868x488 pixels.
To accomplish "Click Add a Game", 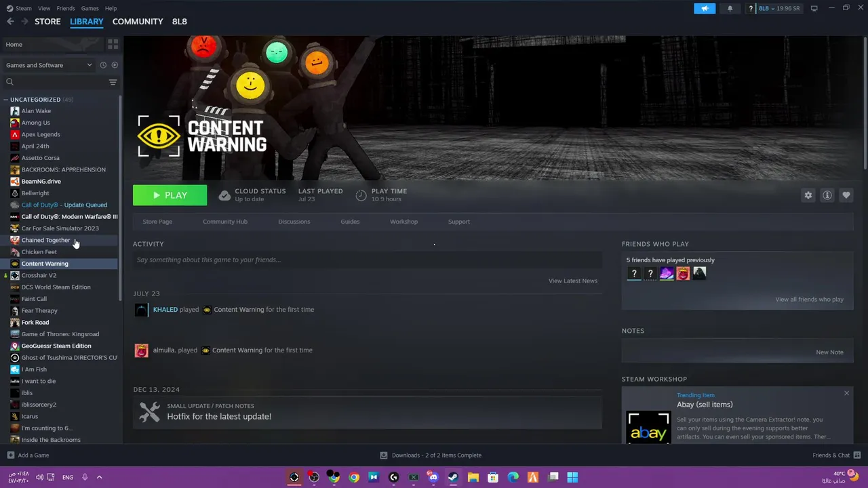I will [x=28, y=455].
